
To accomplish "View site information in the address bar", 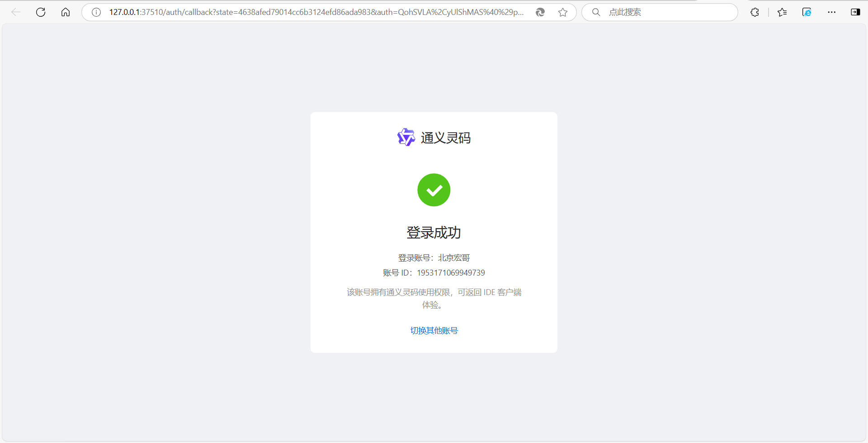I will [96, 12].
